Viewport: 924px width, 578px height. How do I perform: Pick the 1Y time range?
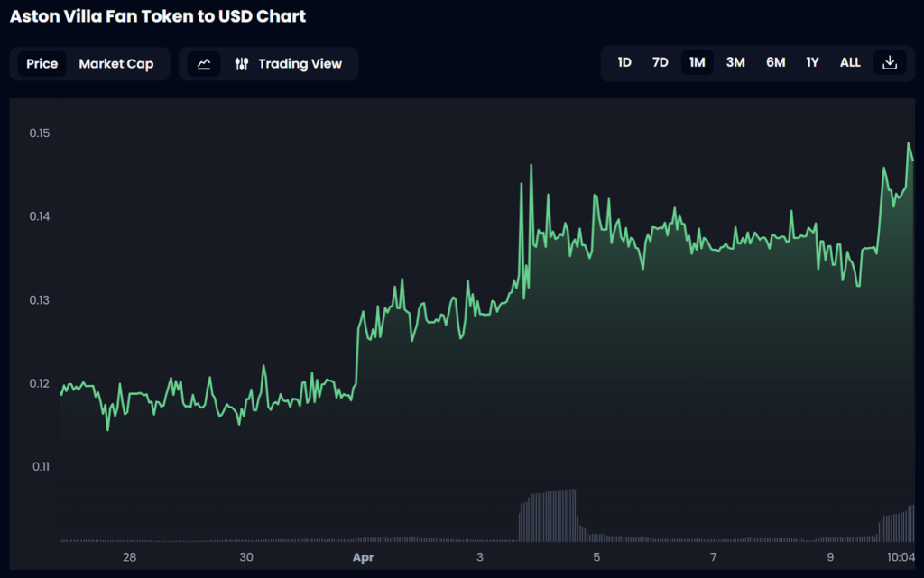(813, 62)
